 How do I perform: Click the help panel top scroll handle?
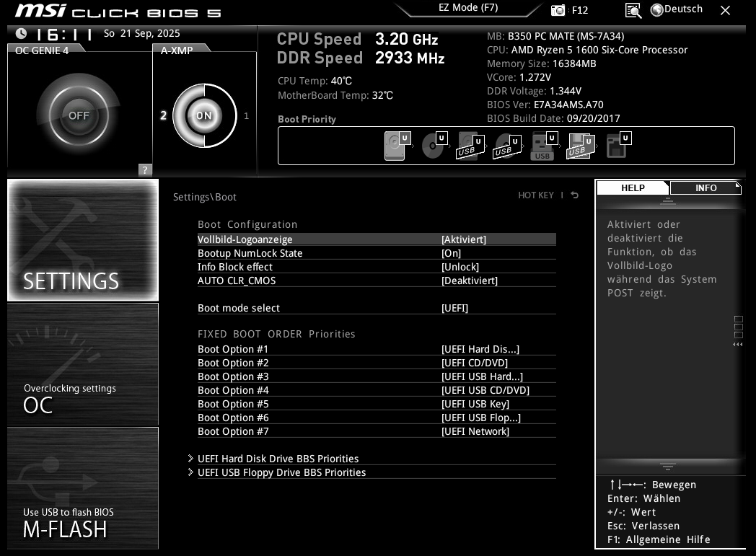point(668,201)
